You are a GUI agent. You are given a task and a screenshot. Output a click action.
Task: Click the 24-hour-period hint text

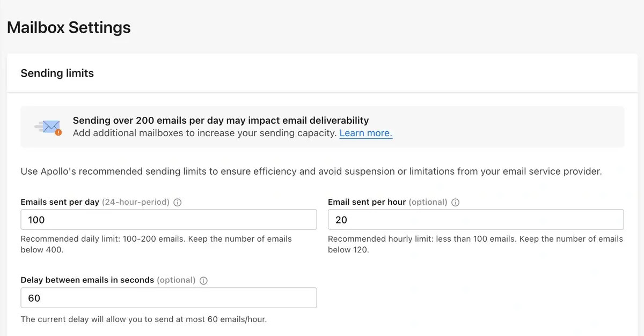click(136, 202)
